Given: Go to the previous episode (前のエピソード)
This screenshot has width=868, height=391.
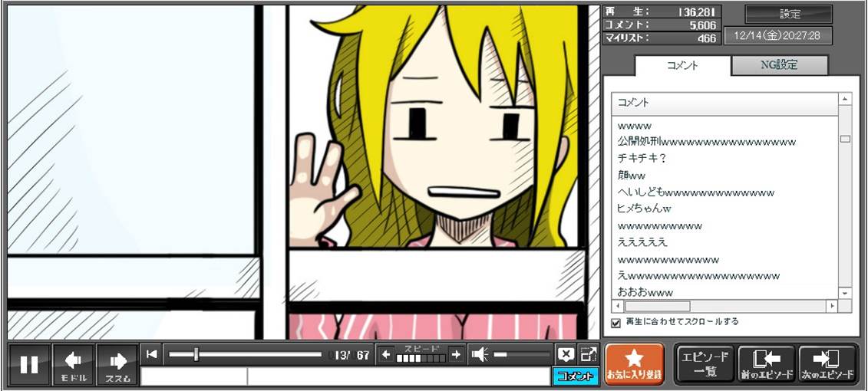Looking at the screenshot, I should point(766,364).
